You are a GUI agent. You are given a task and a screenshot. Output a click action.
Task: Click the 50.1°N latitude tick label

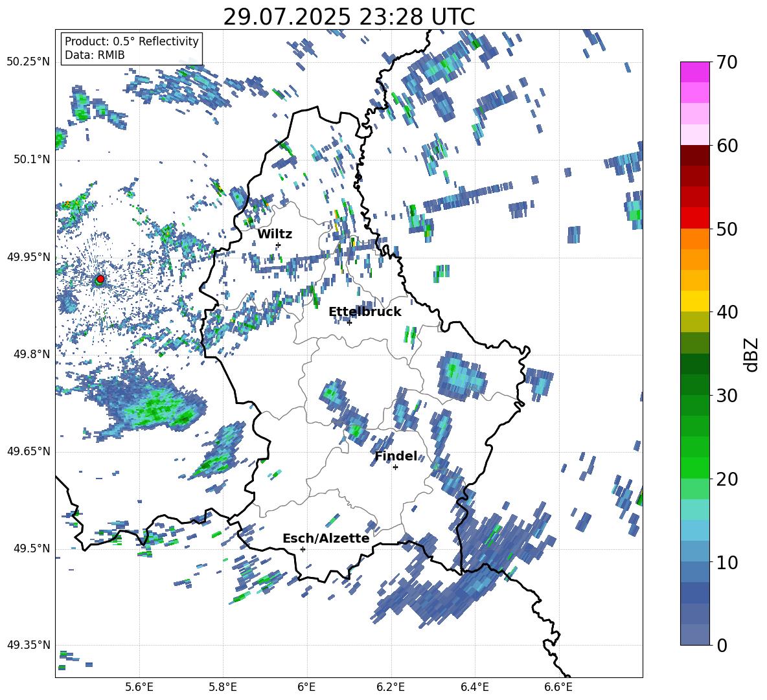(31, 159)
